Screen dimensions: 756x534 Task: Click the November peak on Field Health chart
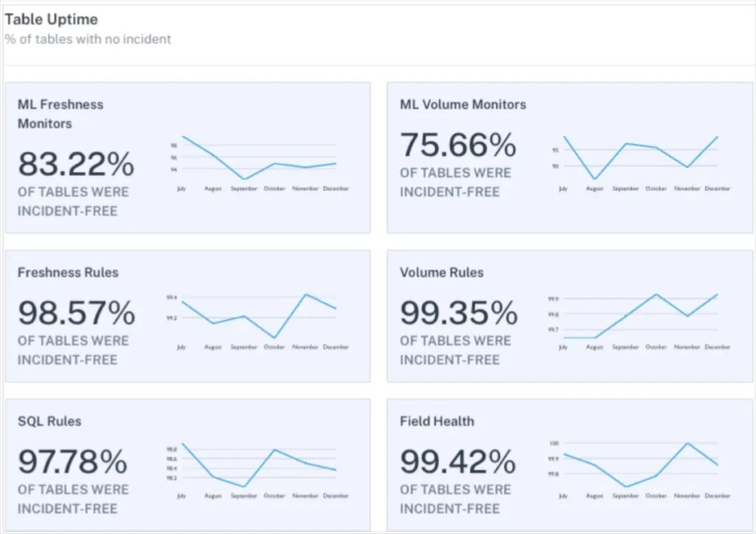(687, 442)
